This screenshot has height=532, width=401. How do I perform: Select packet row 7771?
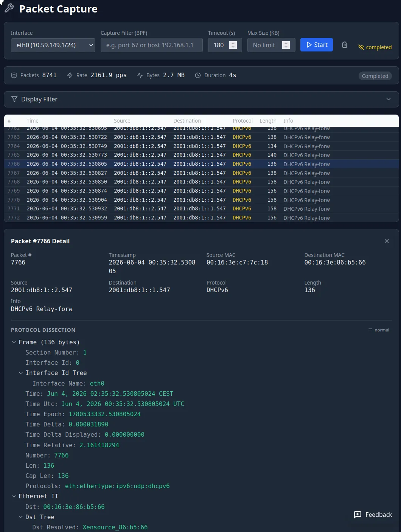coord(201,208)
